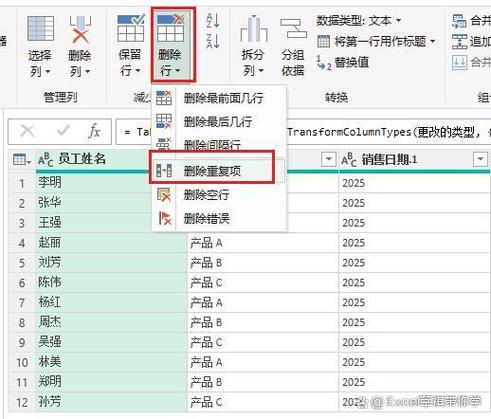Click 产品 B in 周杰's row
Viewport: 491px width, 419px height.
coord(206,323)
